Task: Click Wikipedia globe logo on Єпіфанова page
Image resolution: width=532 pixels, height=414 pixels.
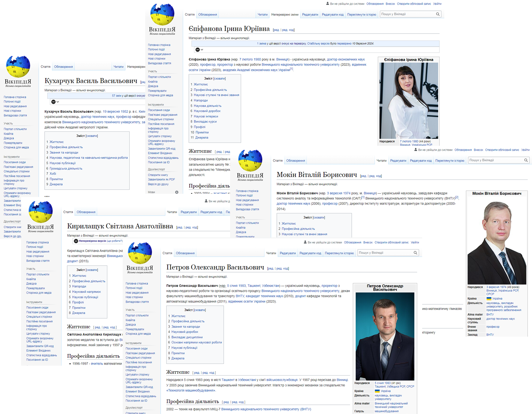Action: pos(162,15)
